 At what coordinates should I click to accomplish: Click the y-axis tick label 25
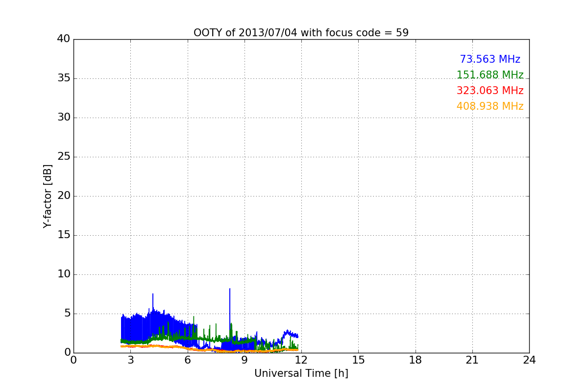click(64, 157)
